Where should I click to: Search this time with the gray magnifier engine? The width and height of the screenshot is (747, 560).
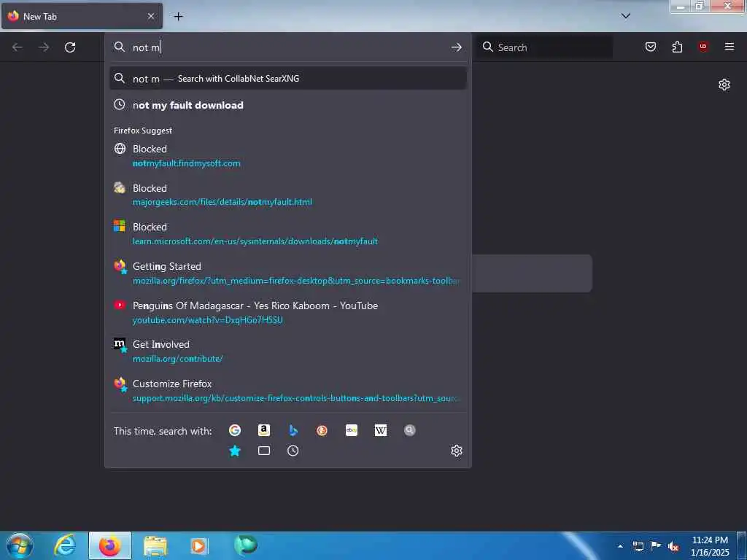pyautogui.click(x=410, y=430)
